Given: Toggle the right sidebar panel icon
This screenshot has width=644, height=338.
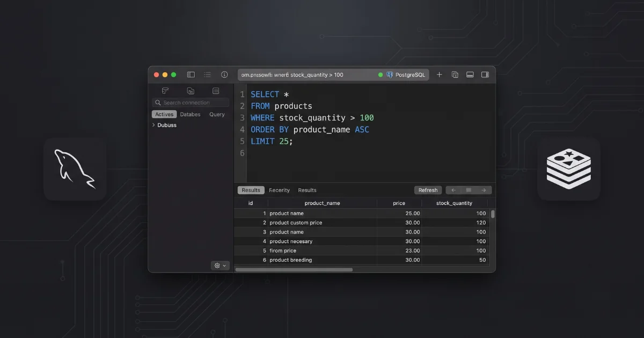Looking at the screenshot, I should tap(485, 75).
